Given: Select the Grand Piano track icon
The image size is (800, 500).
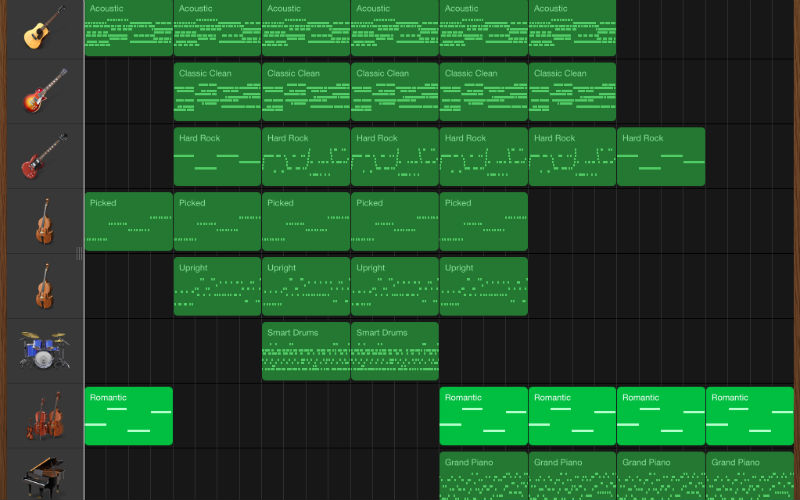Looking at the screenshot, I should click(x=44, y=477).
